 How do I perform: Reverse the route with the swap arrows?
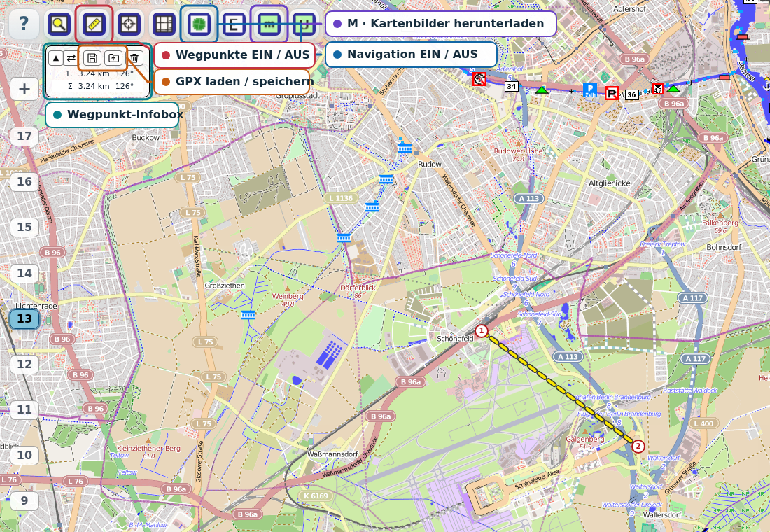click(71, 58)
